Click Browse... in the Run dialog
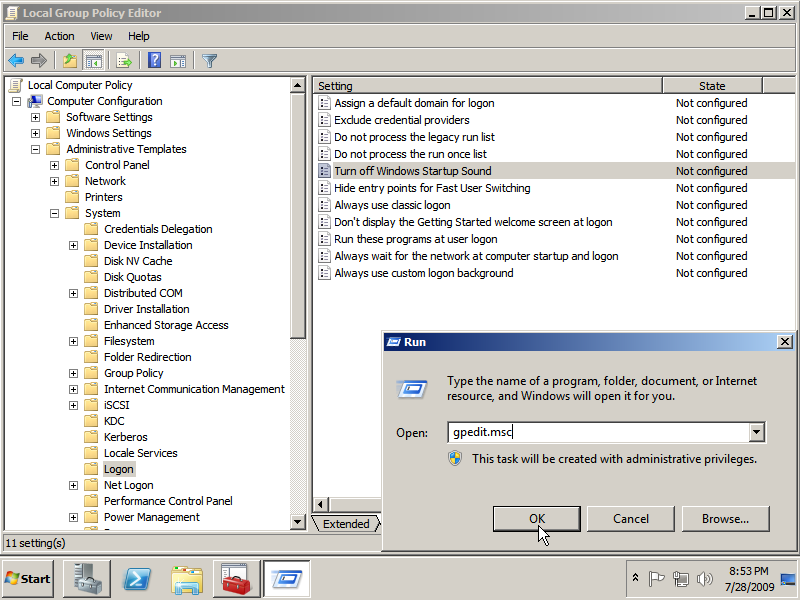The height and width of the screenshot is (600, 800). click(726, 519)
